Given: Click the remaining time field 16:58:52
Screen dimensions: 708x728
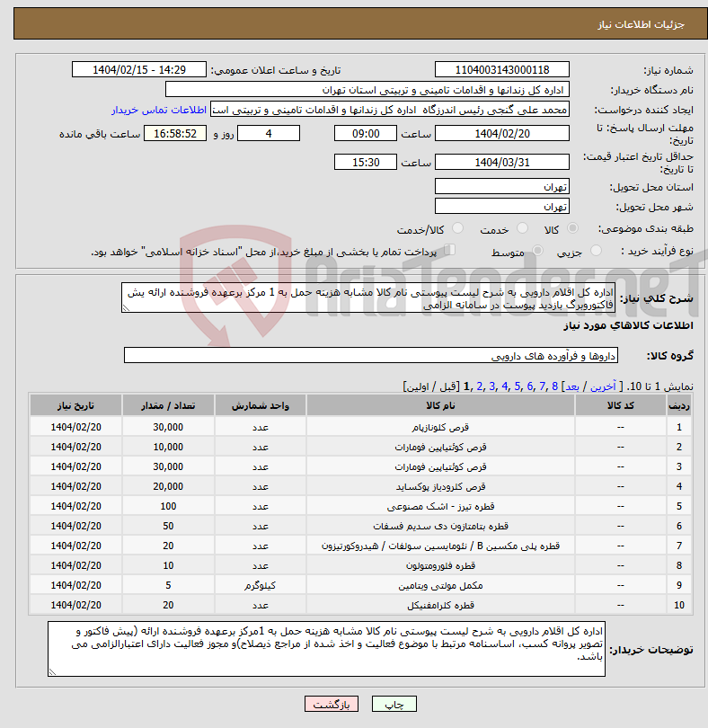Looking at the screenshot, I should [x=175, y=133].
